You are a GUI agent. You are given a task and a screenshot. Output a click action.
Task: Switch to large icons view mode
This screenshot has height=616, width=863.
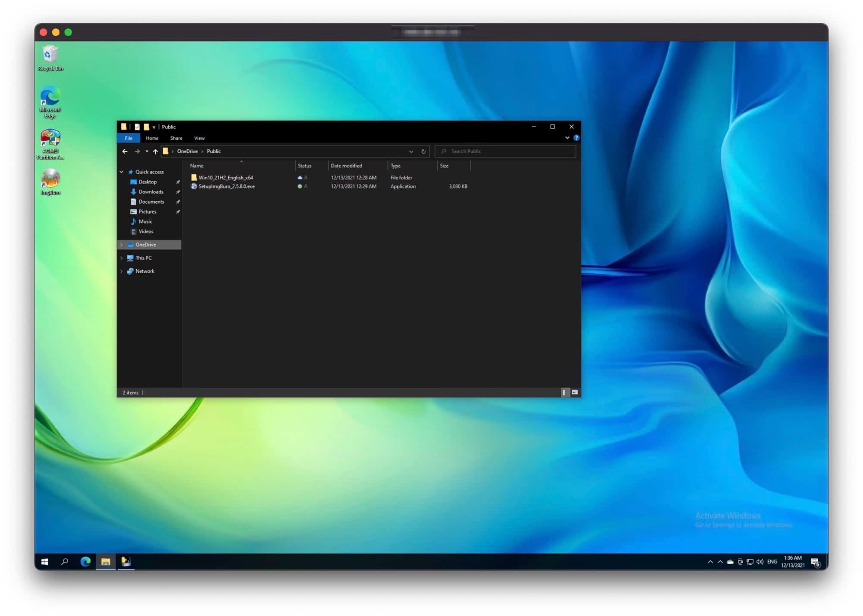(575, 393)
